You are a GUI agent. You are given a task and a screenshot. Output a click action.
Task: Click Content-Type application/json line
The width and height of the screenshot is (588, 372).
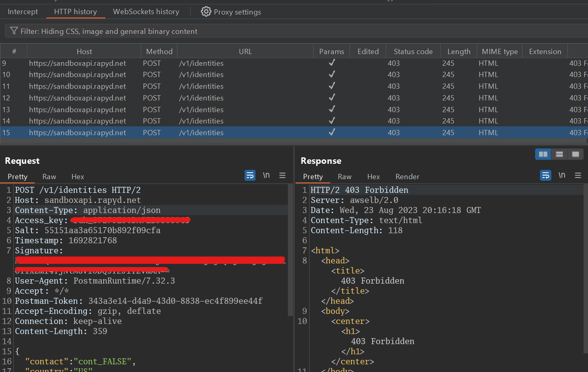coord(88,210)
